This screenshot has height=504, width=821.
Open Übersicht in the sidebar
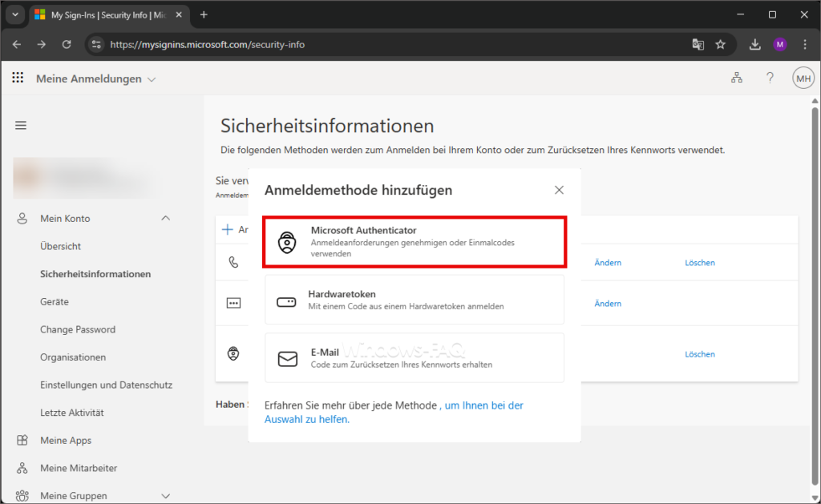(x=61, y=246)
